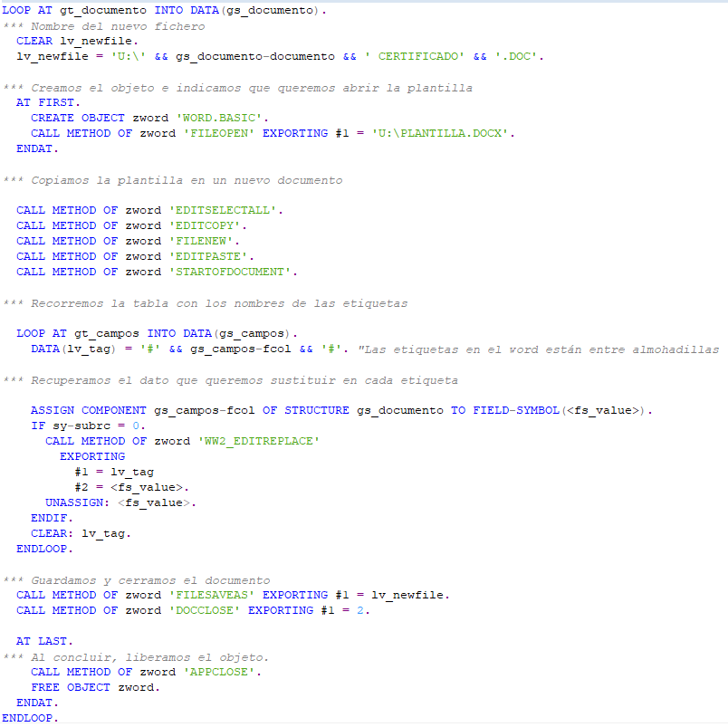728x727 pixels.
Task: Click the comment 'Recorremos la tabla con los nombres'
Action: (x=205, y=303)
